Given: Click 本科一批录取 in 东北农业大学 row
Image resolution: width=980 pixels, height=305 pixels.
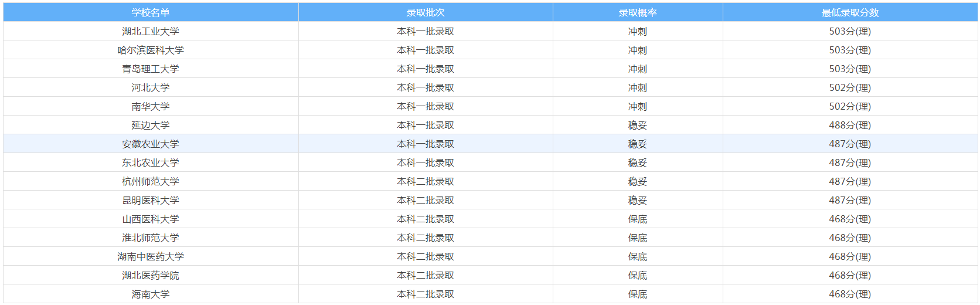Looking at the screenshot, I should coord(426,162).
